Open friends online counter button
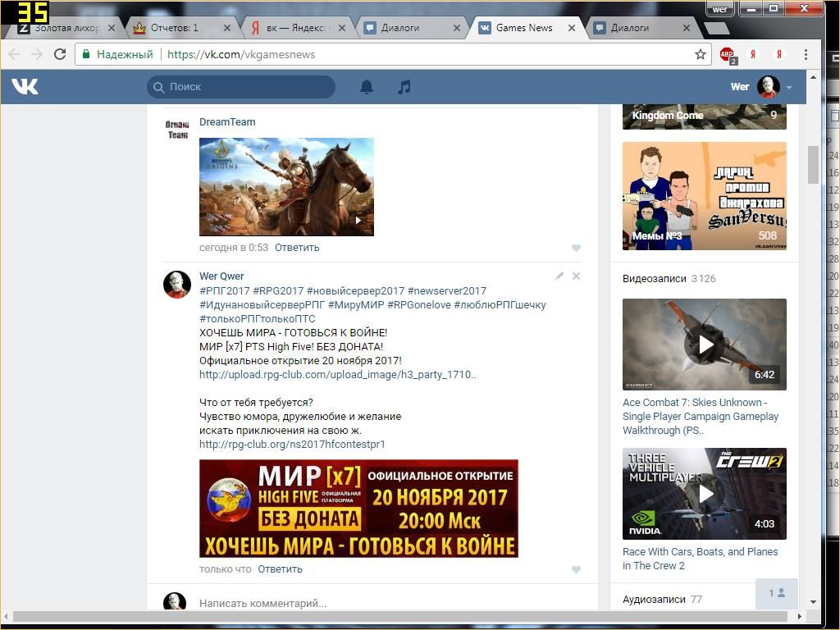This screenshot has width=840, height=630. (777, 593)
